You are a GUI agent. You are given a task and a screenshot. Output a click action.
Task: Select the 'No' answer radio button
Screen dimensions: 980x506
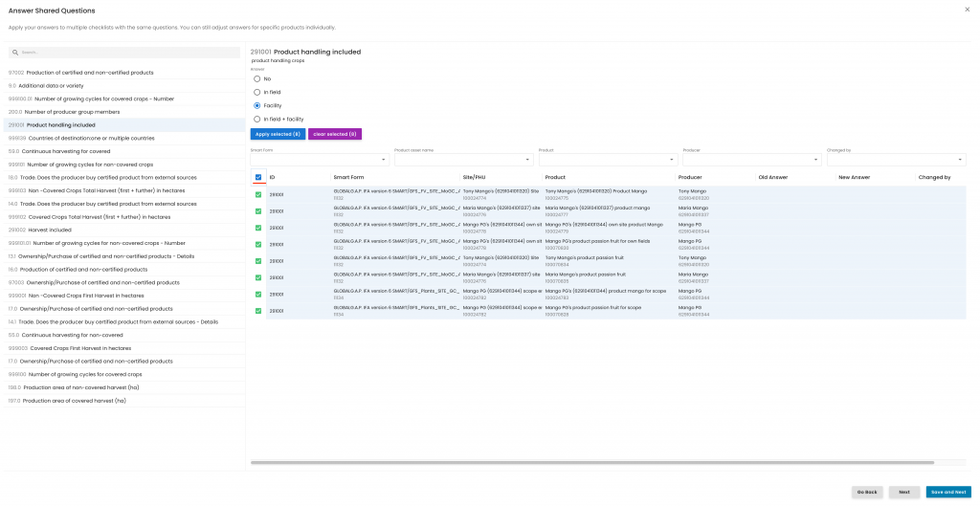[256, 78]
